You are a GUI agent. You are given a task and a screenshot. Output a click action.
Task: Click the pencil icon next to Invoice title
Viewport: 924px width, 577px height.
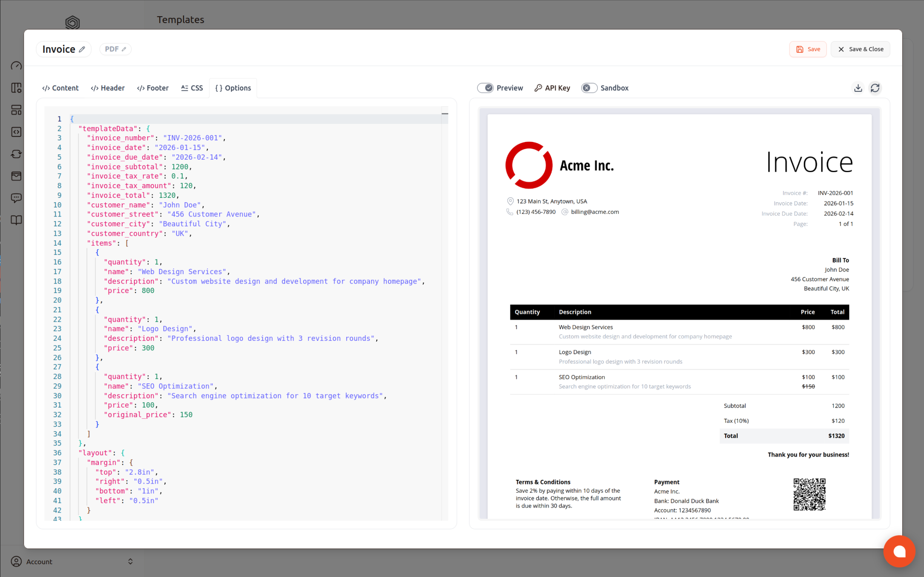point(82,49)
